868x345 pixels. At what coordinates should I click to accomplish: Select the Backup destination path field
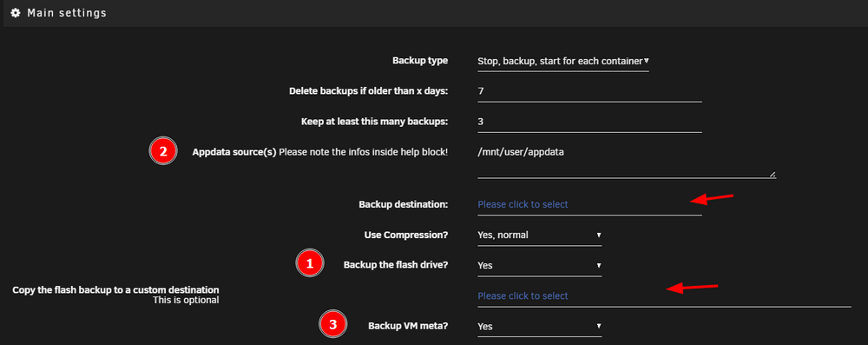coord(589,205)
